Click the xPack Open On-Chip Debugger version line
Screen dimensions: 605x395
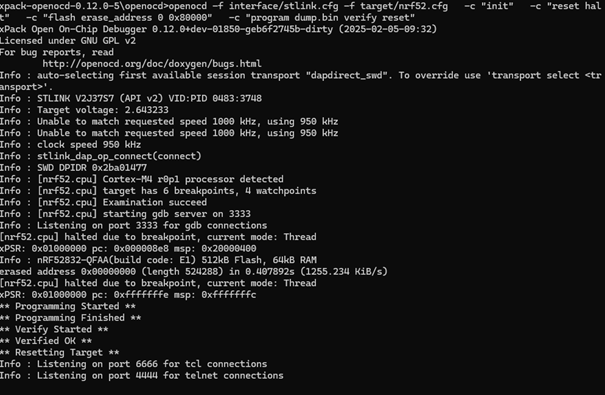[218, 29]
